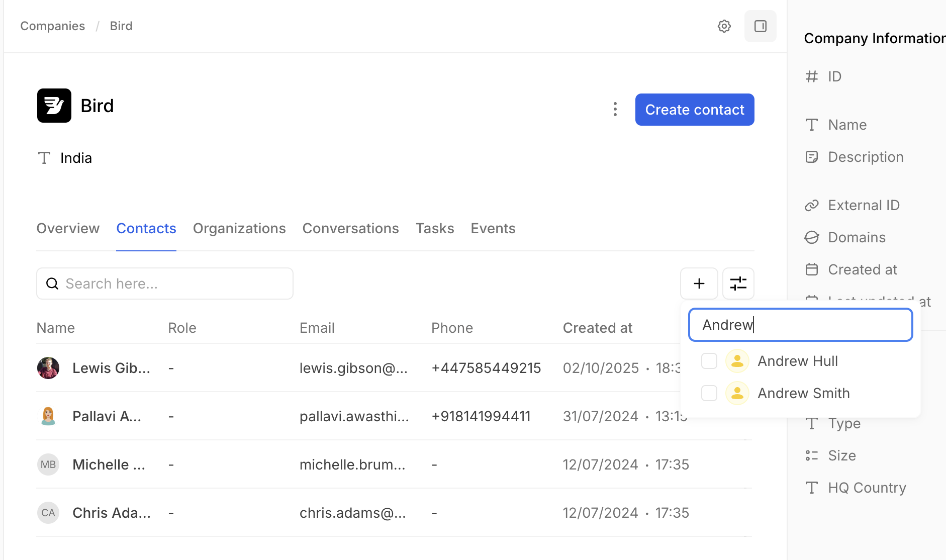
Task: Open the Conversations tab
Action: [x=350, y=229]
